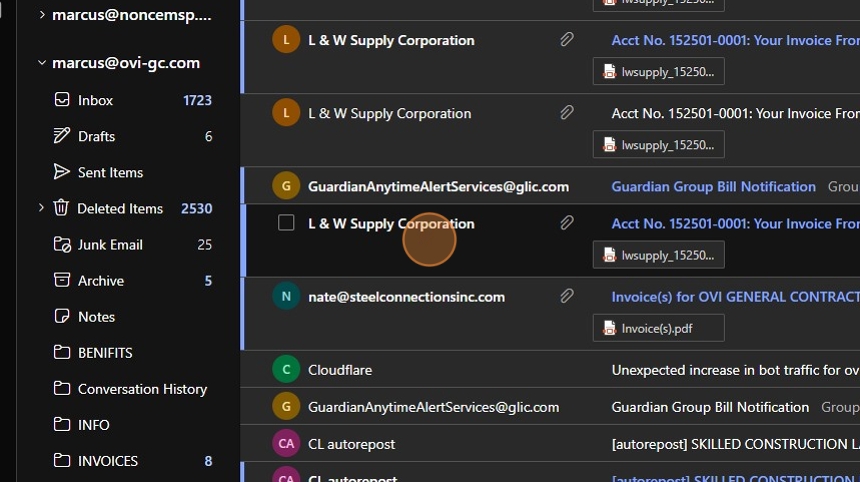Expand the Deleted Items folder
This screenshot has height=482, width=860.
[x=41, y=208]
